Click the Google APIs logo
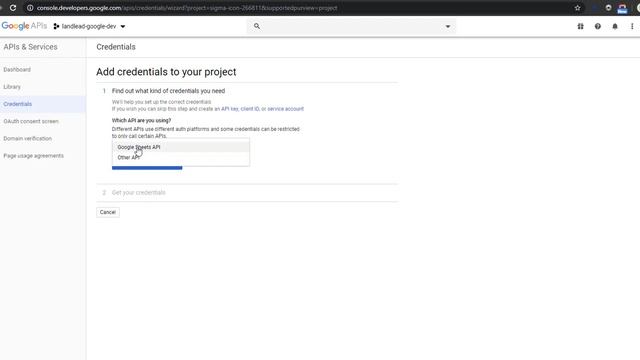The width and height of the screenshot is (640, 360). click(24, 26)
